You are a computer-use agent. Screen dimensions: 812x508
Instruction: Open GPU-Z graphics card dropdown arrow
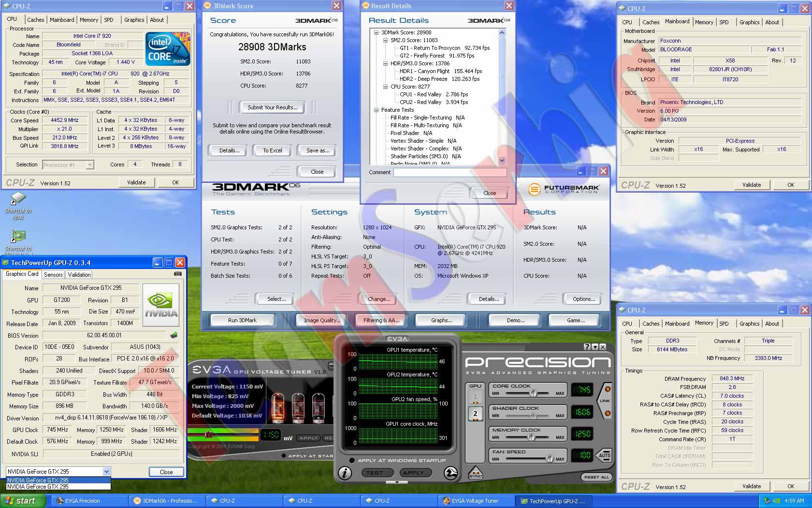click(106, 471)
